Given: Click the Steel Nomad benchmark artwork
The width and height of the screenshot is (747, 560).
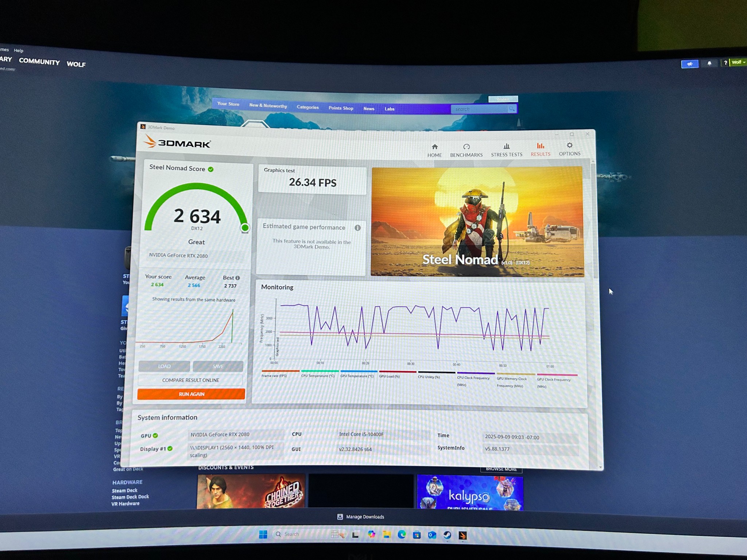Looking at the screenshot, I should 477,222.
